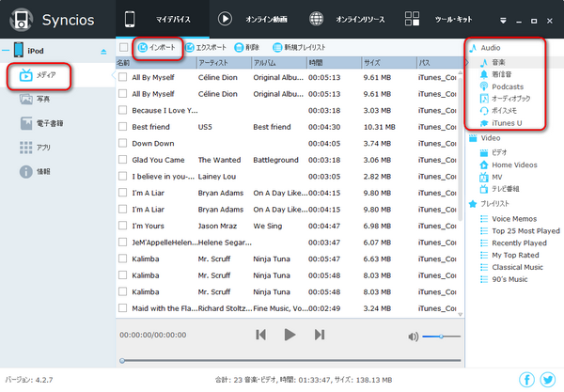Open the 電子書籍 (Ebooks) sidebar section
Viewport: 564px width, 392px height.
(x=41, y=123)
